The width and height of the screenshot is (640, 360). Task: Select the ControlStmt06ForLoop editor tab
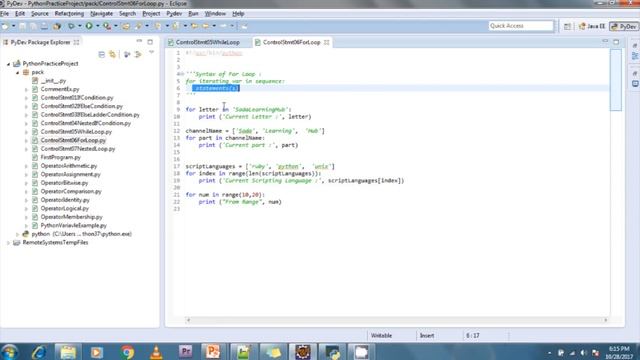291,42
